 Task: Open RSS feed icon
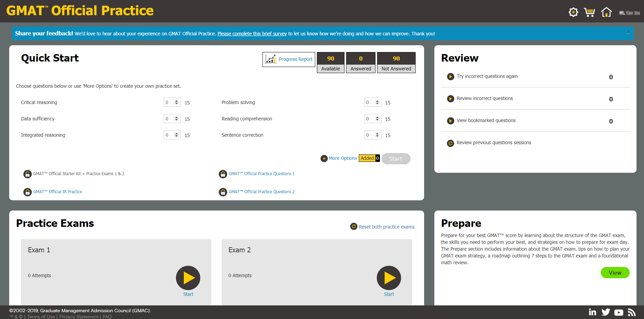(632, 312)
